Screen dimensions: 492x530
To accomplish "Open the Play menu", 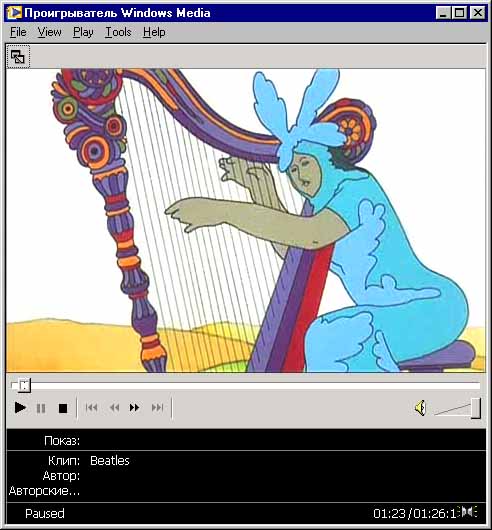I will point(83,32).
